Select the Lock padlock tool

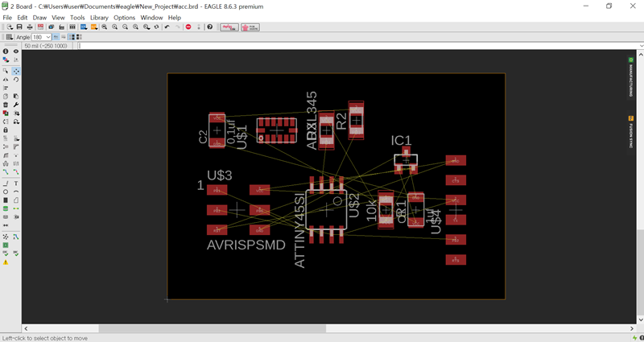click(x=6, y=130)
